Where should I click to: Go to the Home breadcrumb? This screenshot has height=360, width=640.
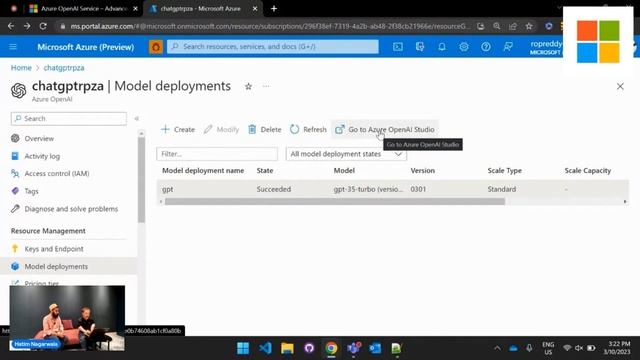pyautogui.click(x=21, y=68)
